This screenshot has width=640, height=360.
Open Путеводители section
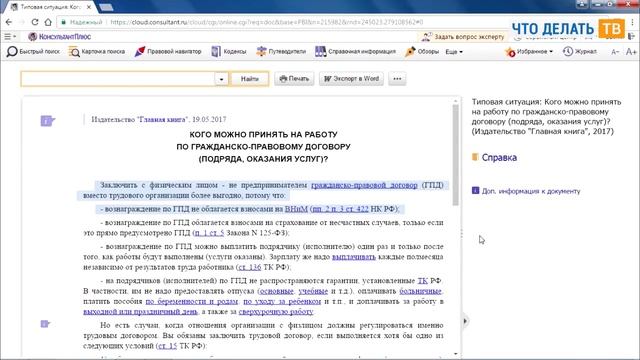281,51
